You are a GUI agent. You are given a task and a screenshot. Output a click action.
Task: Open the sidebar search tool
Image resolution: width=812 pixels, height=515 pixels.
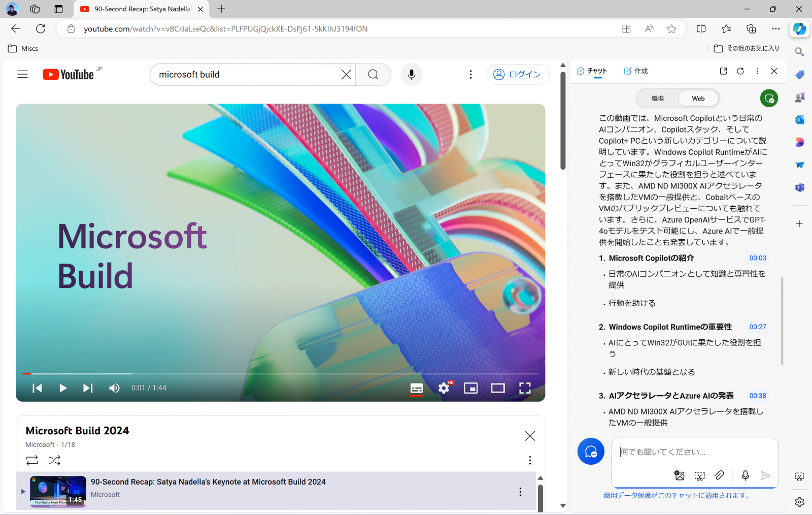point(799,52)
